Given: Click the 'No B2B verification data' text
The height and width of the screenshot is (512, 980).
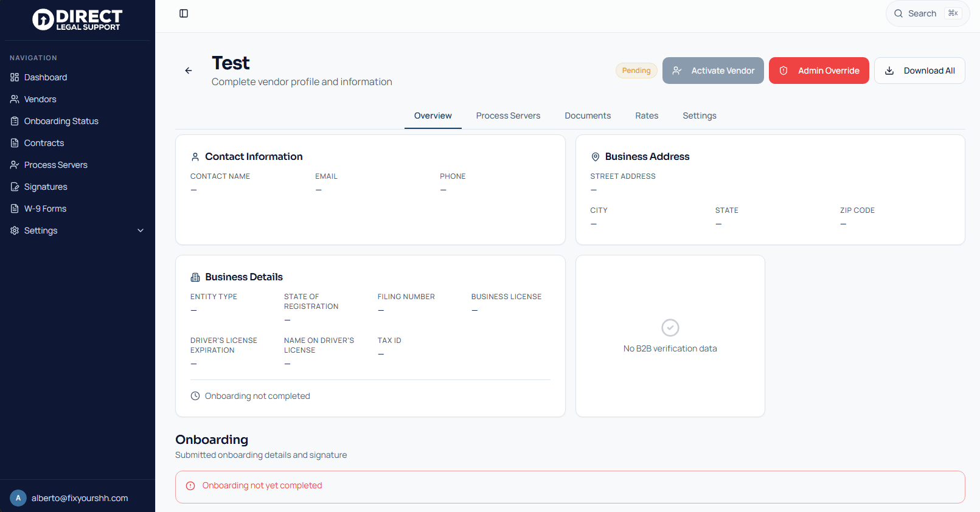Looking at the screenshot, I should 670,348.
